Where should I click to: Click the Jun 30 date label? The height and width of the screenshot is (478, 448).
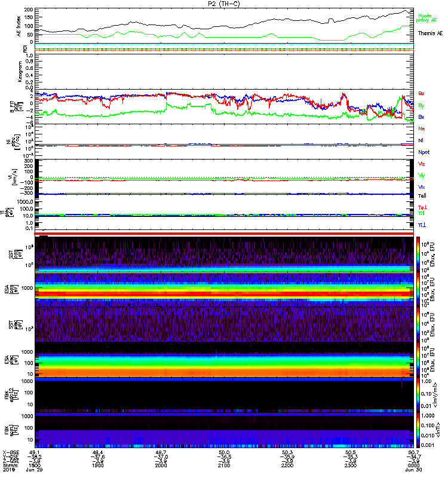pyautogui.click(x=413, y=470)
